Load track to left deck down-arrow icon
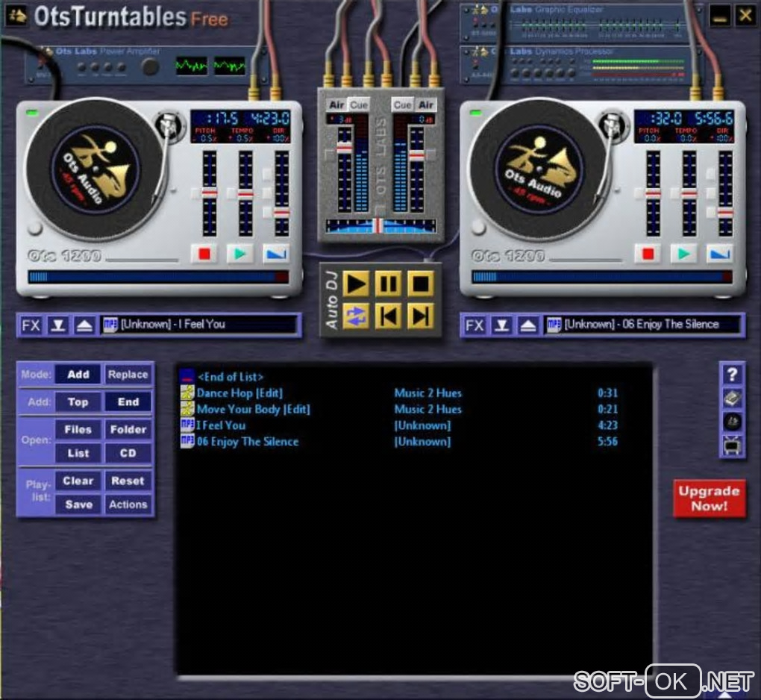 tap(57, 325)
